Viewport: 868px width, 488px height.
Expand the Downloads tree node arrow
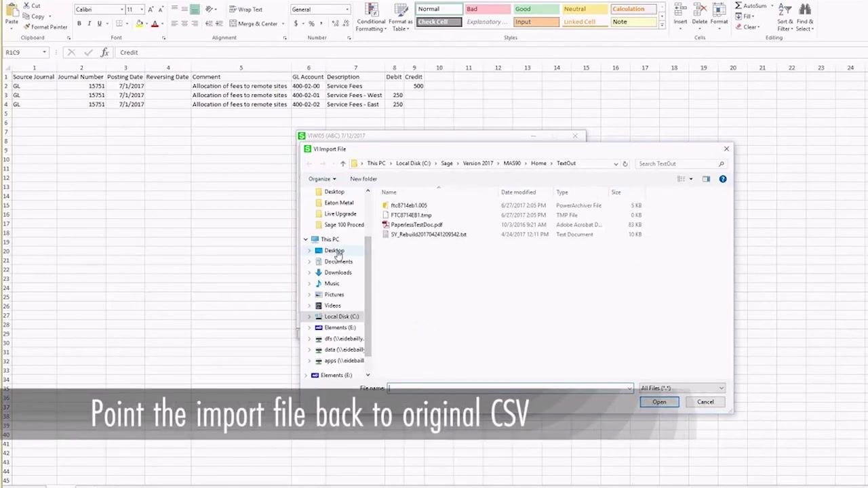tap(310, 272)
